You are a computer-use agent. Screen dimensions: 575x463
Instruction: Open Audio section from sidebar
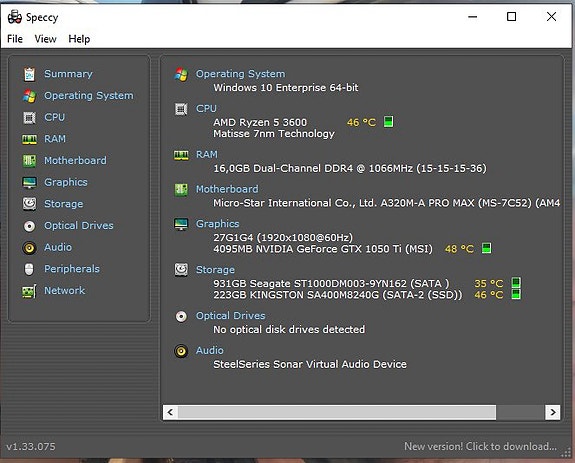pos(58,247)
